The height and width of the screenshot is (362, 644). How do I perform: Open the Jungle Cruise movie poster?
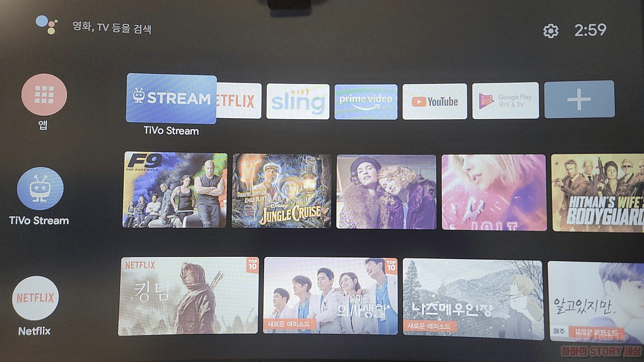pyautogui.click(x=282, y=191)
